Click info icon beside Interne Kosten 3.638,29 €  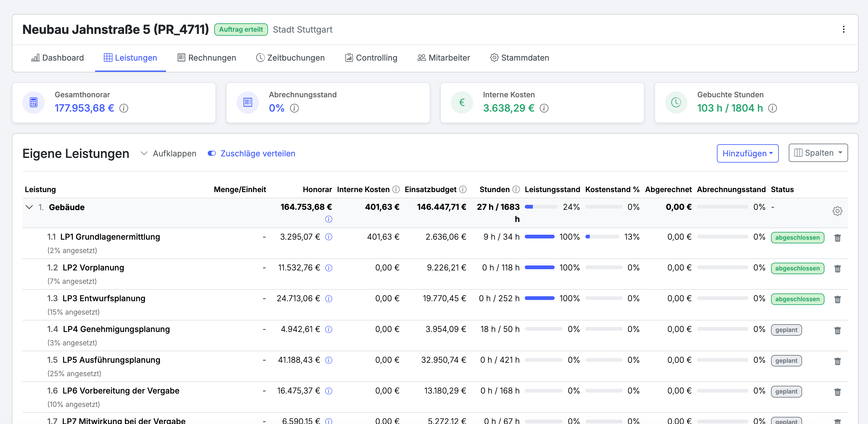(544, 108)
